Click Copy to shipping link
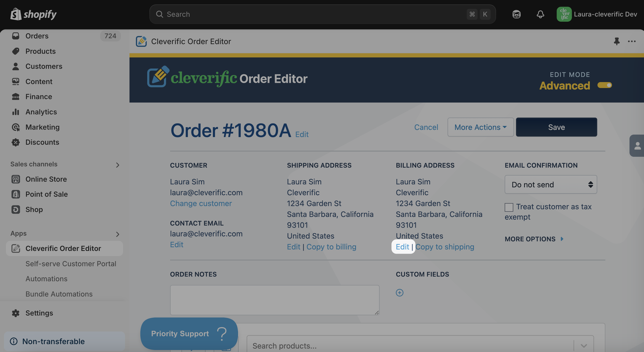The width and height of the screenshot is (644, 352). pyautogui.click(x=445, y=247)
